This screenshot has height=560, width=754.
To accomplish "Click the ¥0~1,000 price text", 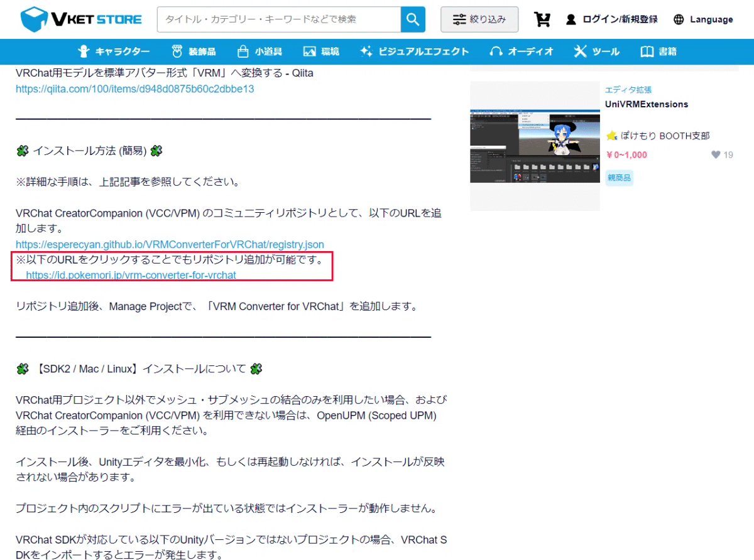I will pos(626,154).
